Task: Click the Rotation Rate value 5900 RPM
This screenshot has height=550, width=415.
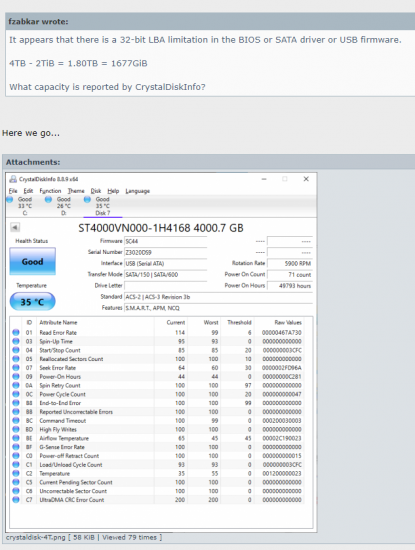Action: point(290,263)
